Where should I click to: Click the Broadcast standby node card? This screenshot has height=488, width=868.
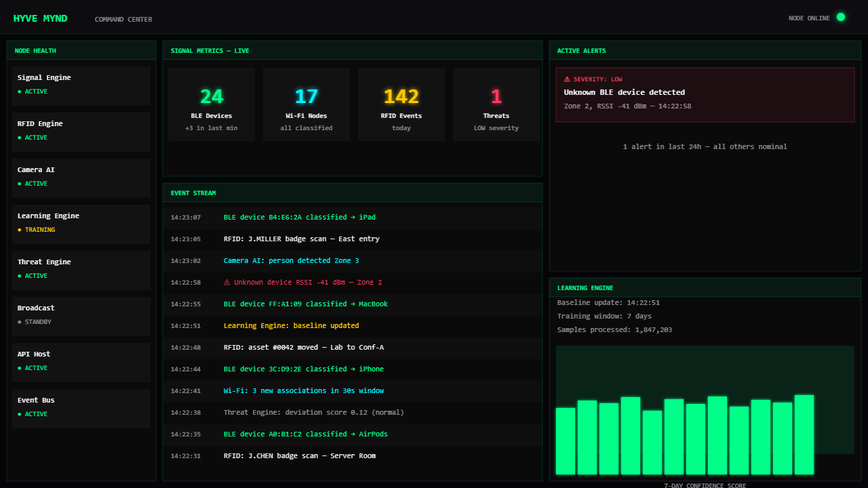(81, 316)
